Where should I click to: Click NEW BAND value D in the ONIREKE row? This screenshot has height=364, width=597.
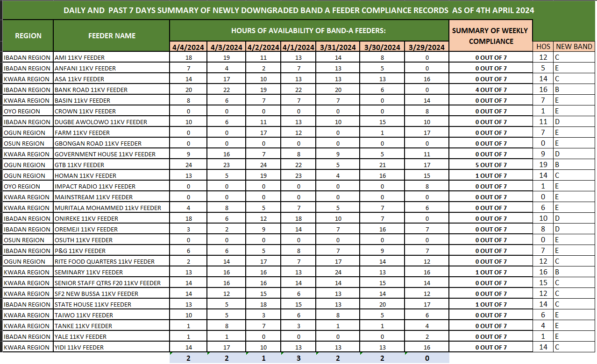574,218
